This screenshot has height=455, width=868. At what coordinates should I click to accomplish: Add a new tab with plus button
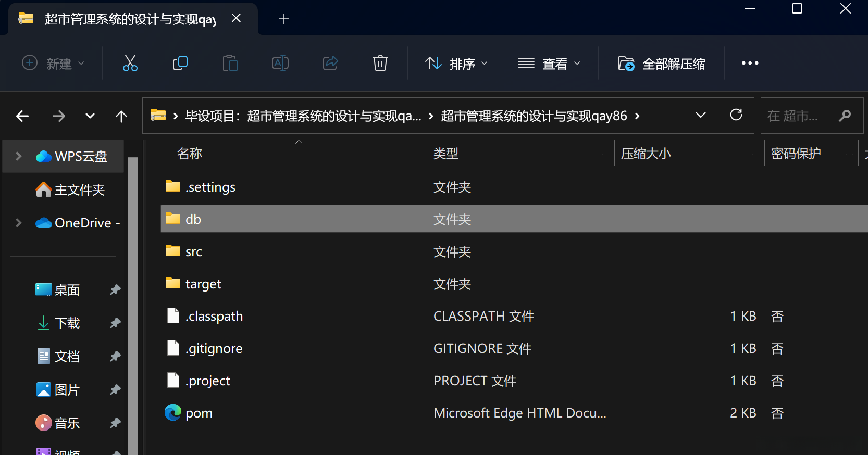click(284, 19)
